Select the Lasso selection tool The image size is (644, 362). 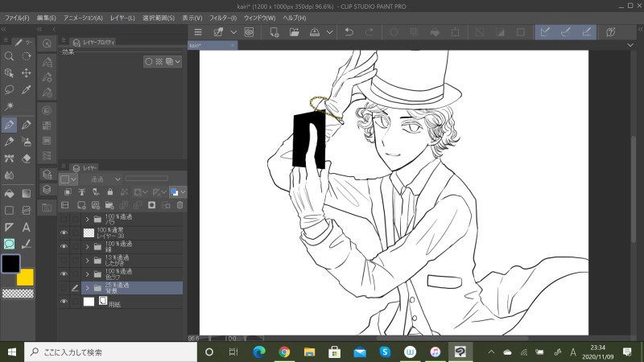9,90
